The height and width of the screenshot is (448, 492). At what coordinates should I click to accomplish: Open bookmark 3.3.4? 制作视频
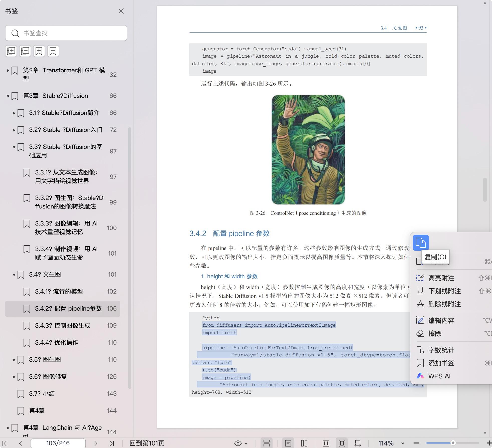point(66,253)
